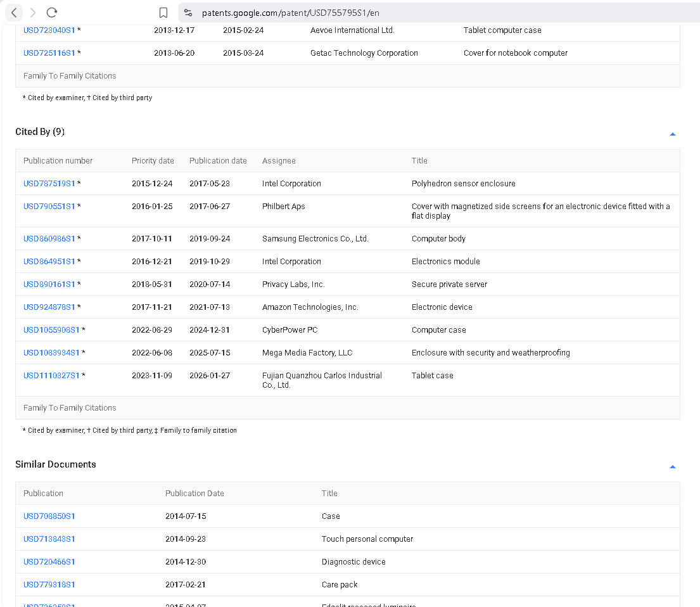Collapse the Similar Documents section
700x607 pixels.
[672, 466]
